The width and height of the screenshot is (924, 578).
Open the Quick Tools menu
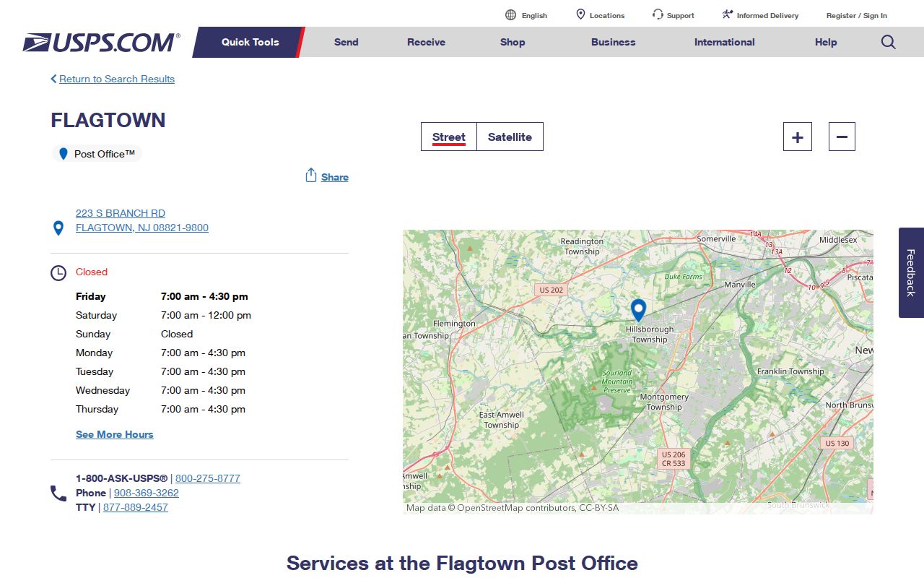click(x=250, y=42)
